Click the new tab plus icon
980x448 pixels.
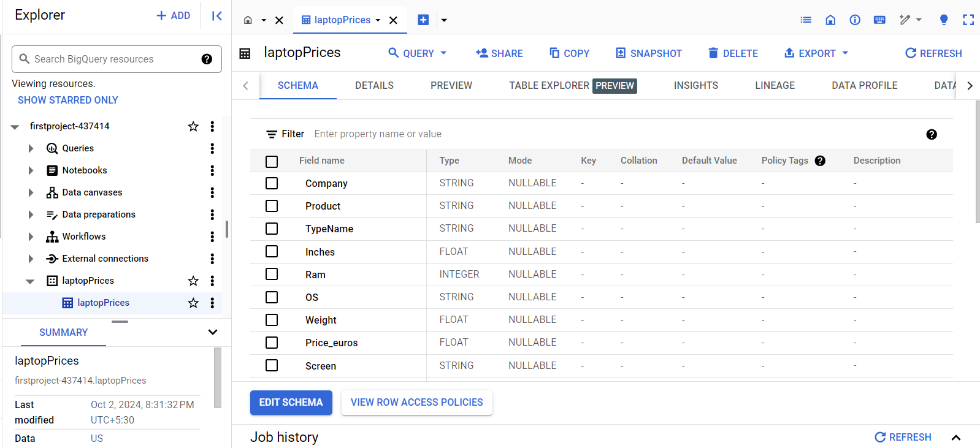[423, 20]
